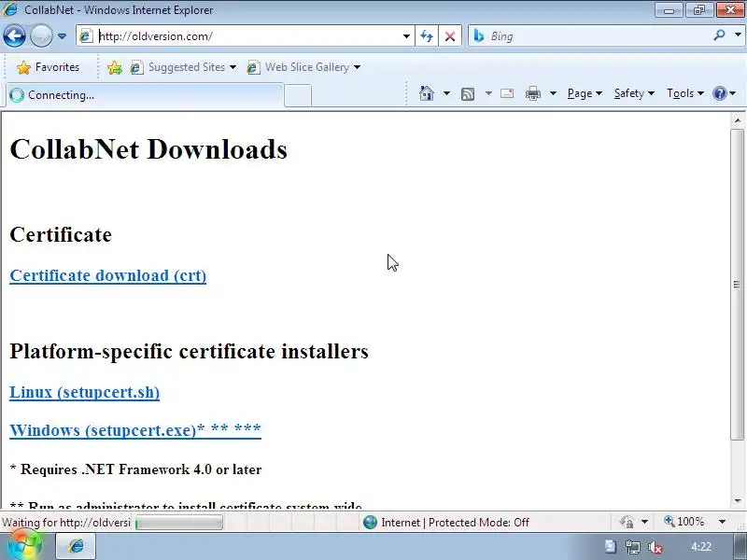Viewport: 747px width, 560px height.
Task: Open the search provider dropdown arrow
Action: (x=738, y=35)
